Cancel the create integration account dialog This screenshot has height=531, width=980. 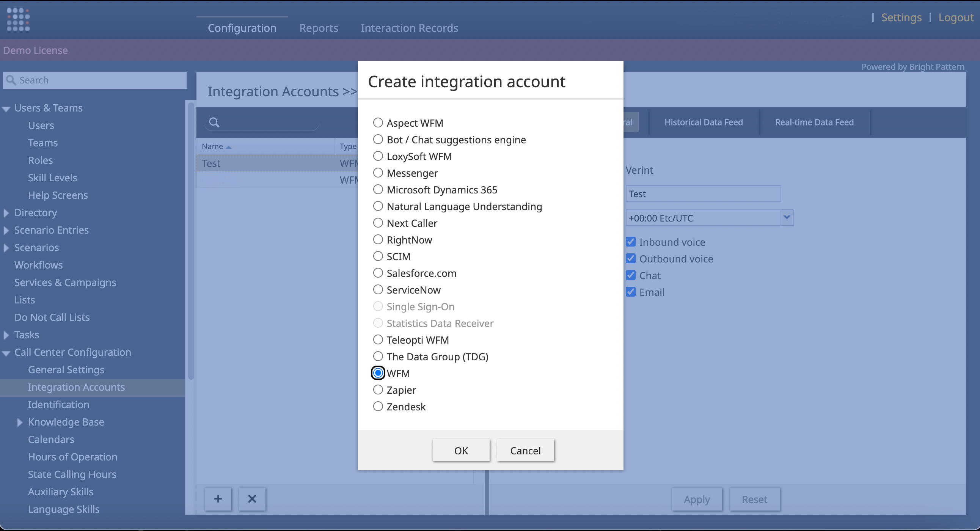(525, 450)
